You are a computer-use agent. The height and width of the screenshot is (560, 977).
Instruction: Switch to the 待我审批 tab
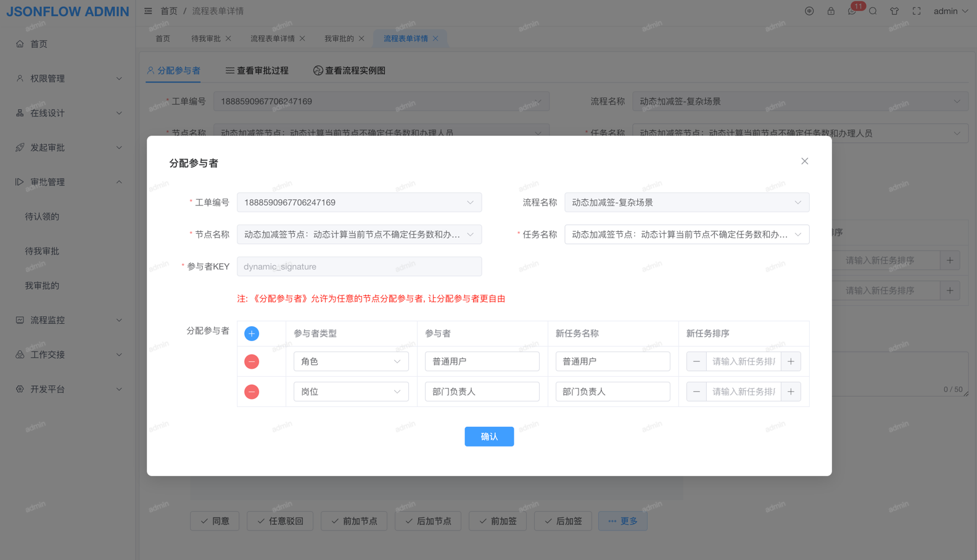pyautogui.click(x=206, y=38)
